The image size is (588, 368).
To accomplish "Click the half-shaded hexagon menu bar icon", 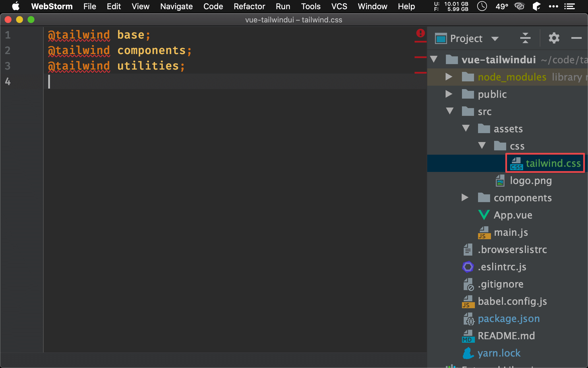I will 536,6.
